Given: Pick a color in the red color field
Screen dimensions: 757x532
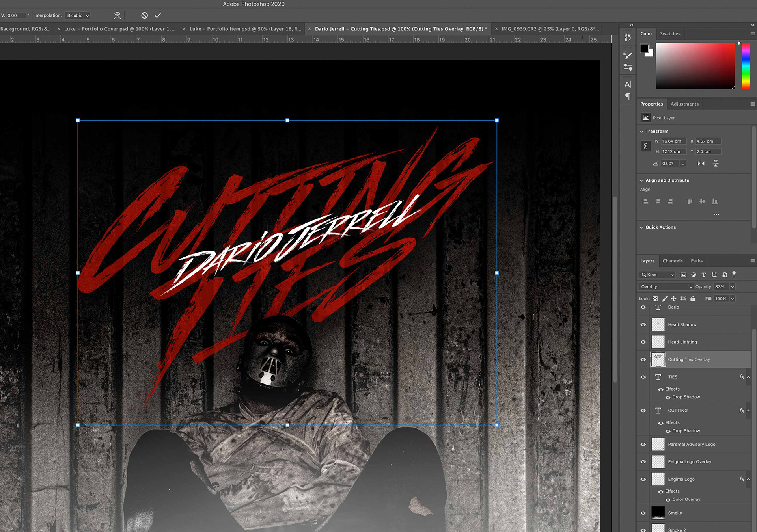Looking at the screenshot, I should point(695,66).
